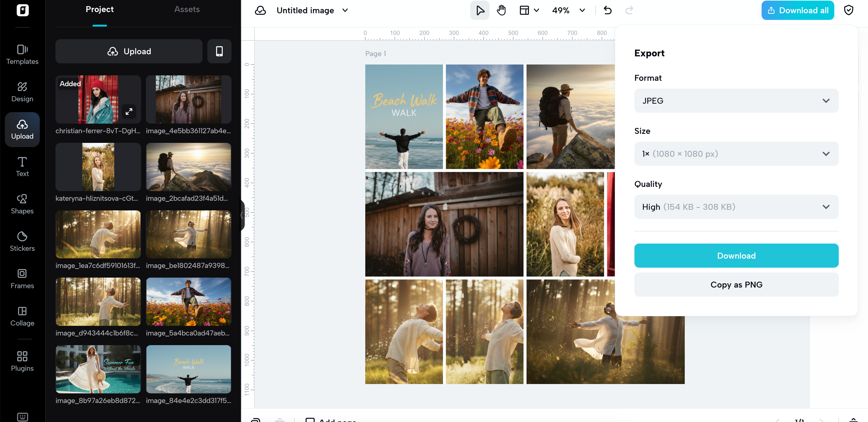The width and height of the screenshot is (868, 422).
Task: Open the Size 1x dropdown
Action: [736, 154]
